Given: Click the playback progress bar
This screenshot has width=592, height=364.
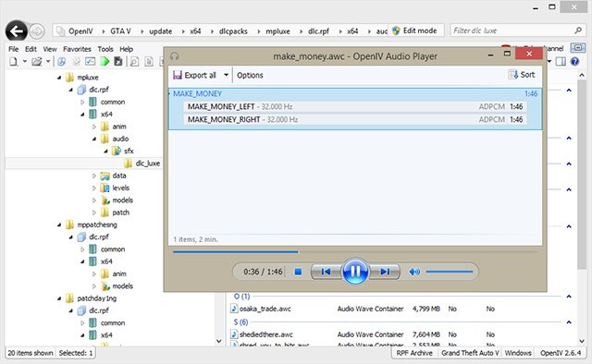Looking at the screenshot, I should point(355,251).
